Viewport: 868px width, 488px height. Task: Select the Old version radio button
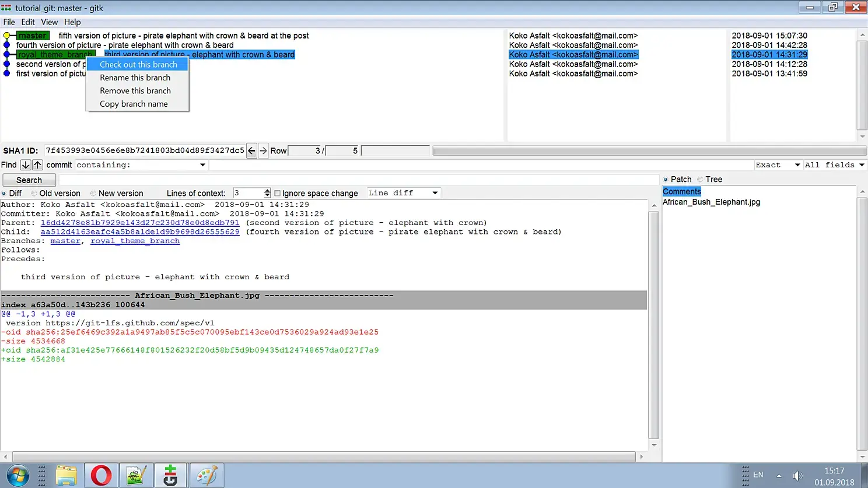point(34,194)
